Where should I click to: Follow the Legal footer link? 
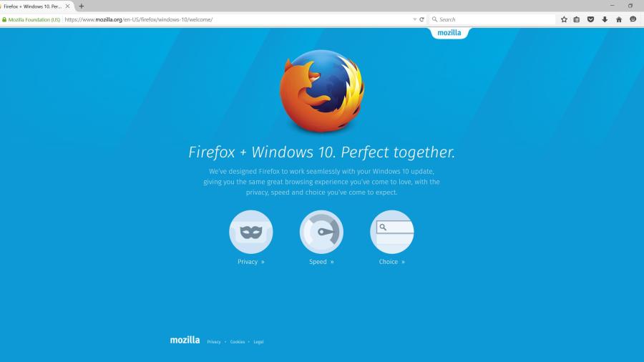258,341
